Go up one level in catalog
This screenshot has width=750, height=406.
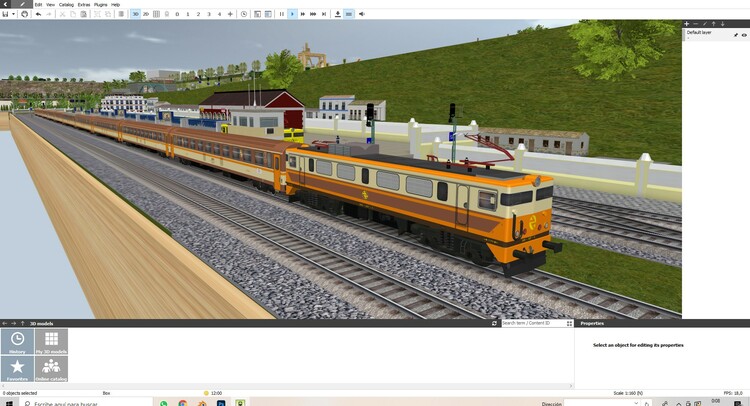click(22, 324)
